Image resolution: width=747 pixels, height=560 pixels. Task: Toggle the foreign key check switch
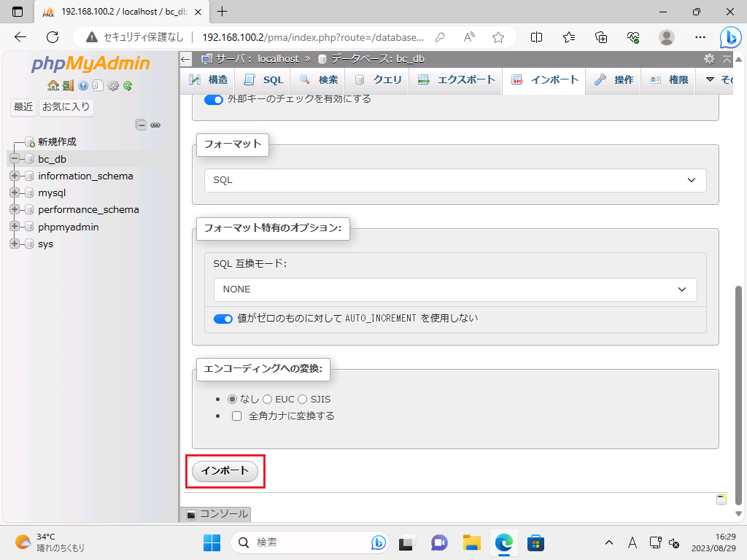pos(213,99)
